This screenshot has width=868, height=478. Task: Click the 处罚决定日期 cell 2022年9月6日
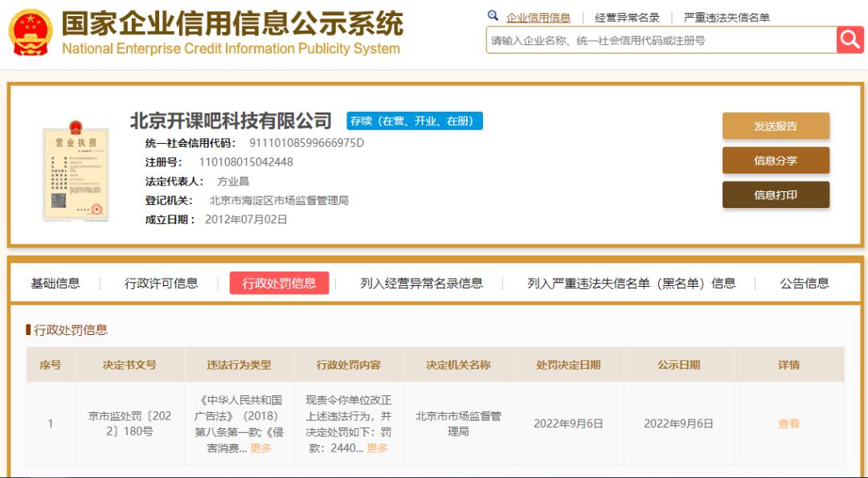click(568, 424)
